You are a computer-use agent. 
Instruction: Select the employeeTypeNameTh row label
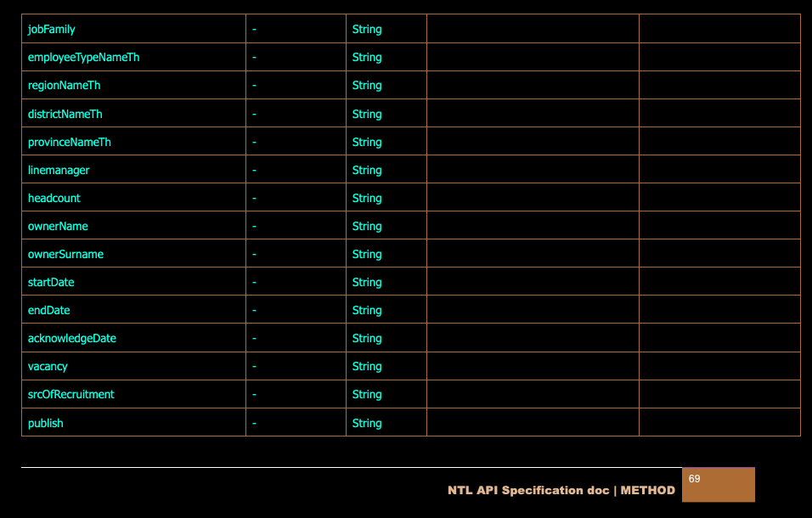[83, 58]
